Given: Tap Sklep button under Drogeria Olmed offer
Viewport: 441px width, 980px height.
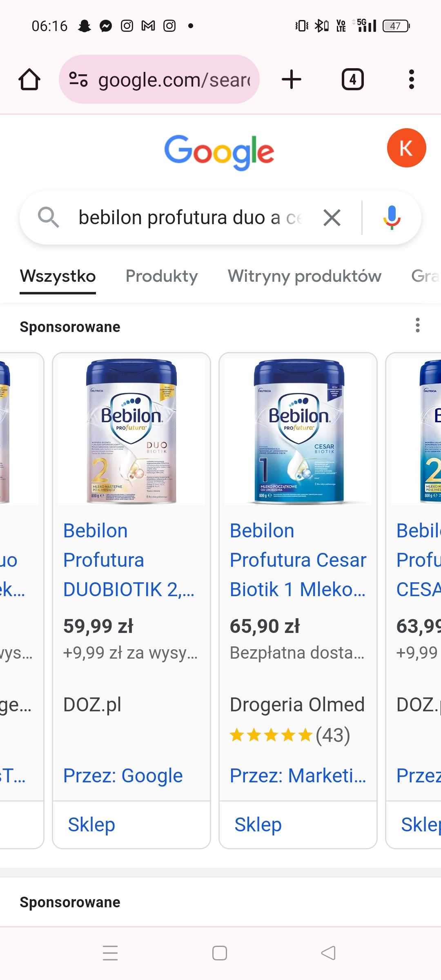Looking at the screenshot, I should [258, 825].
